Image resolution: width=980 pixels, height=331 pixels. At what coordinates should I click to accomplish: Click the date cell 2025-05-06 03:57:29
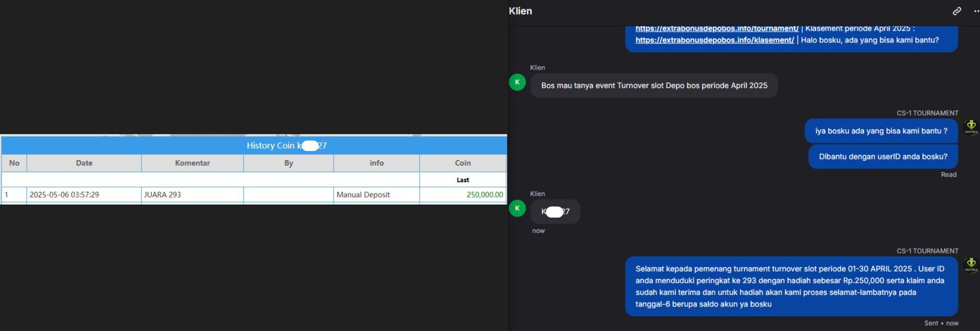click(x=84, y=195)
